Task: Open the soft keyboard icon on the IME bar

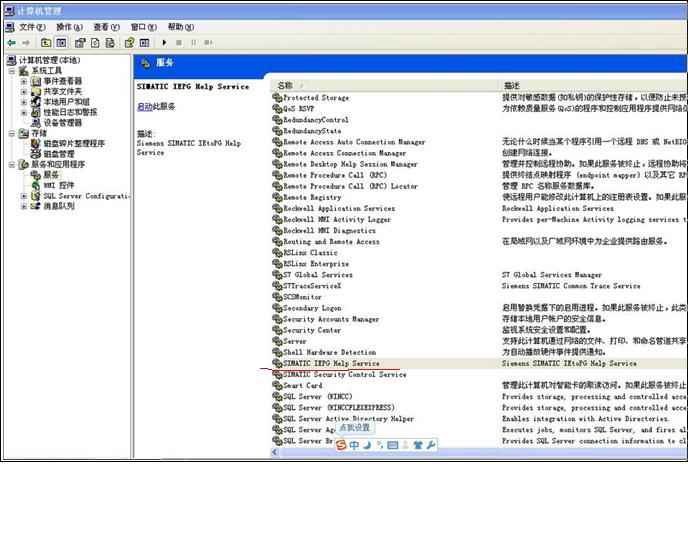Action: point(393,445)
